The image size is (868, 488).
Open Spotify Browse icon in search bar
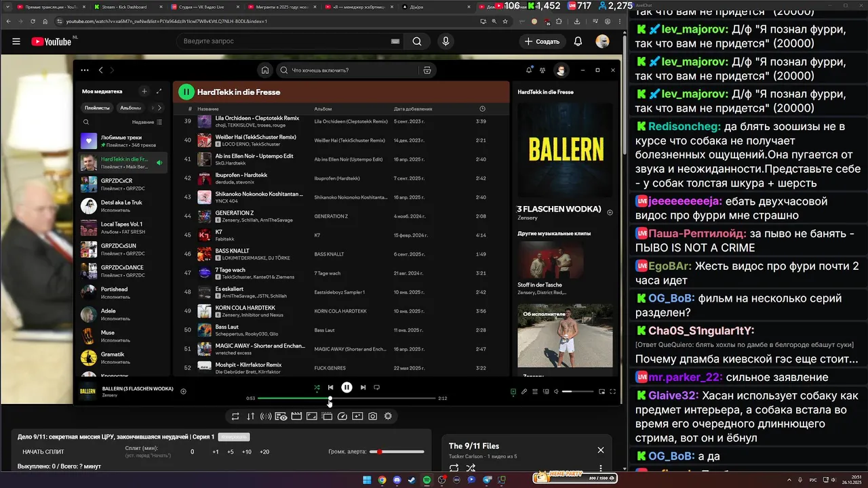(x=427, y=70)
